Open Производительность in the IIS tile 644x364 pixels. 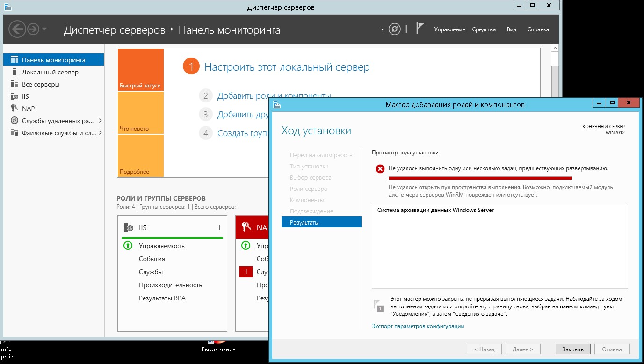pyautogui.click(x=170, y=285)
